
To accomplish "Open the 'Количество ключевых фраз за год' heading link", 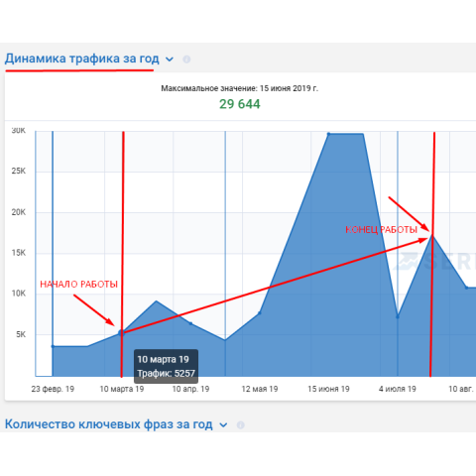I will click(109, 424).
